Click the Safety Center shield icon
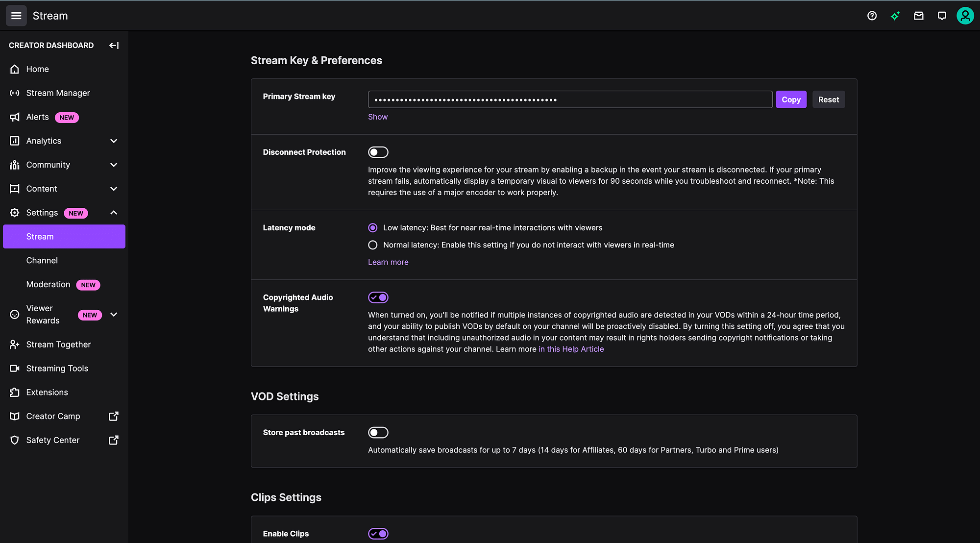980x543 pixels. click(x=15, y=440)
